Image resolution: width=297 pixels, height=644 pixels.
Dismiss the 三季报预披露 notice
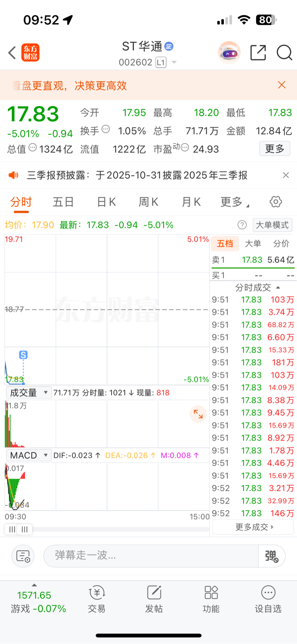[286, 175]
